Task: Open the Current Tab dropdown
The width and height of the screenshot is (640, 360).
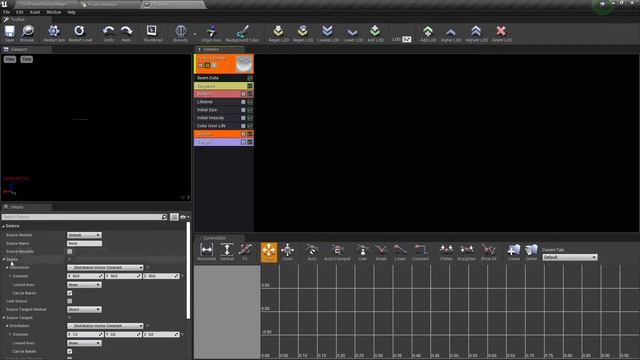Action: 570,257
